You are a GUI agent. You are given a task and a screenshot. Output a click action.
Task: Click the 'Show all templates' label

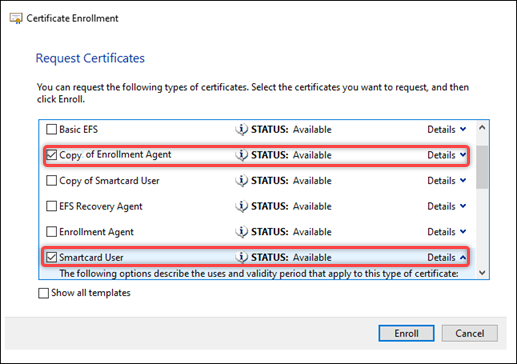click(91, 293)
